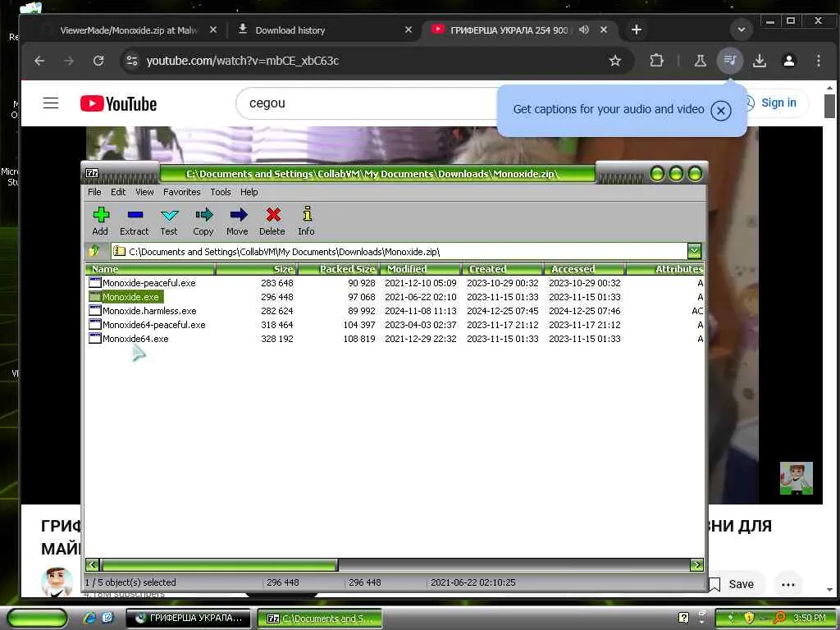Close the YouTube browser tab
Screen dimensions: 840x630
pyautogui.click(x=604, y=30)
